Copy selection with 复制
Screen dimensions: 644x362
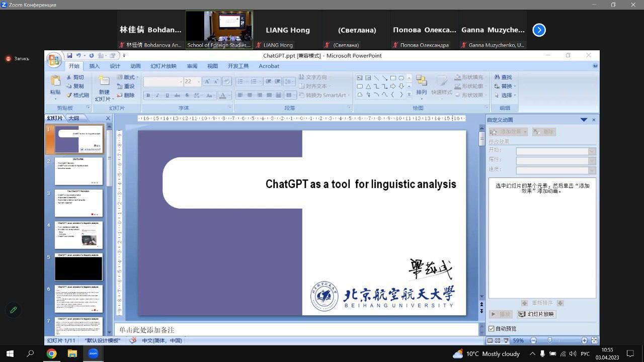74,86
